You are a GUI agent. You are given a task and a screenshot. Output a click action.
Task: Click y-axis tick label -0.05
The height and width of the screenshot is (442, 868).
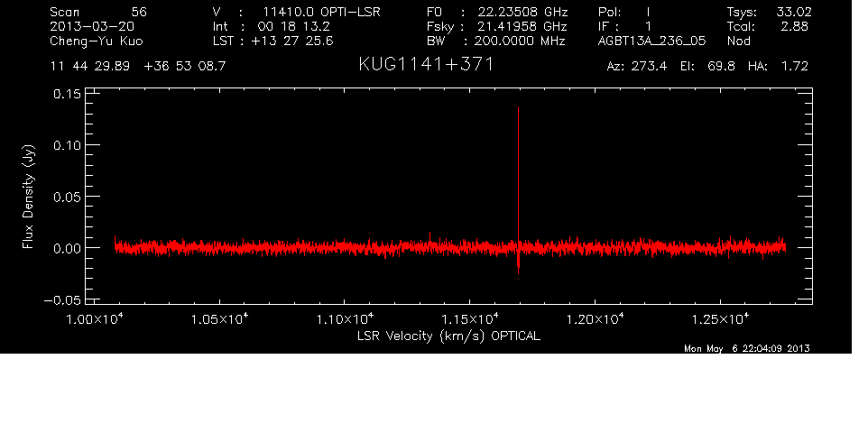[x=62, y=300]
